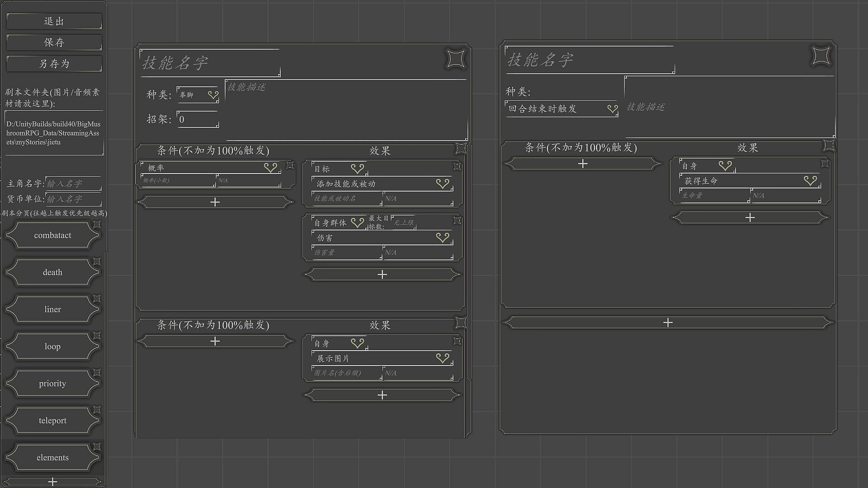868x488 pixels.
Task: Open the teleport script page
Action: [52, 421]
